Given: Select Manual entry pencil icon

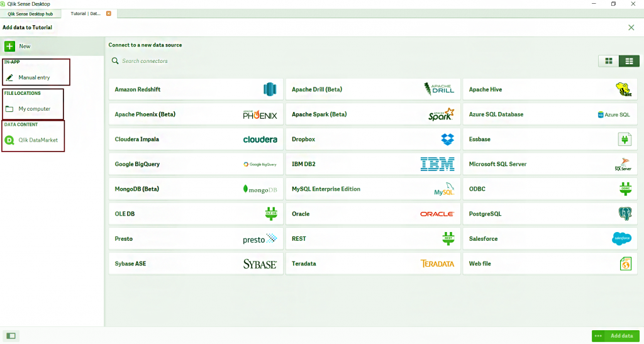Looking at the screenshot, I should point(10,77).
